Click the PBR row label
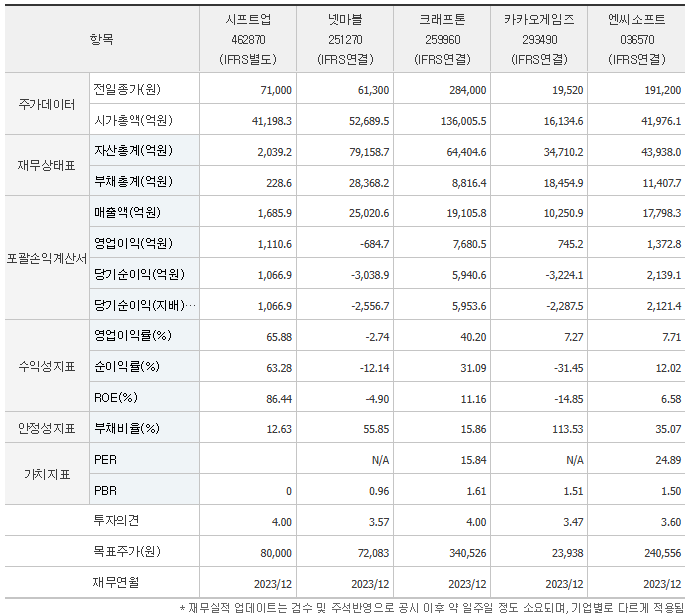The image size is (689, 614). 105,490
